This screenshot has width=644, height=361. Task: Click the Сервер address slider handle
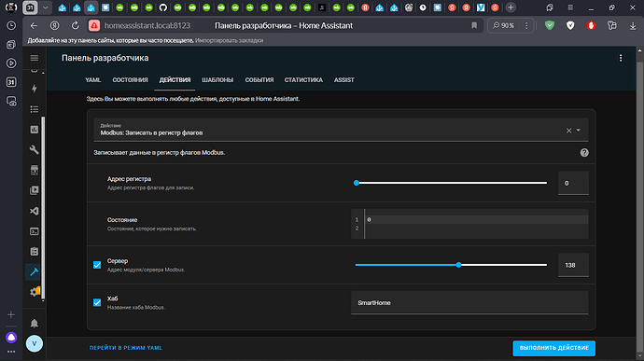click(x=459, y=265)
